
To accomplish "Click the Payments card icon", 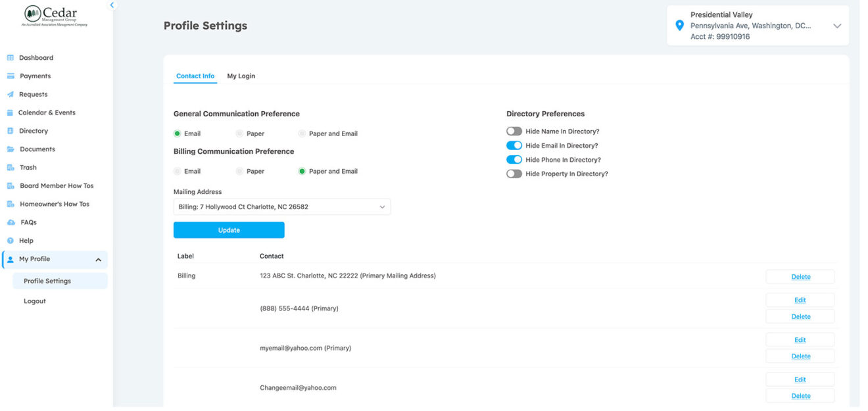I will [x=11, y=76].
